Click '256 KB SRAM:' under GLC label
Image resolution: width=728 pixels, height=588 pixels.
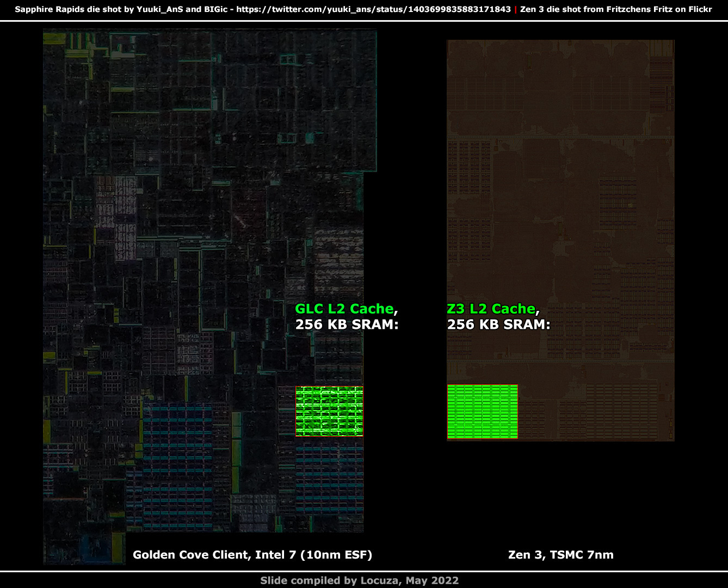[x=347, y=324]
